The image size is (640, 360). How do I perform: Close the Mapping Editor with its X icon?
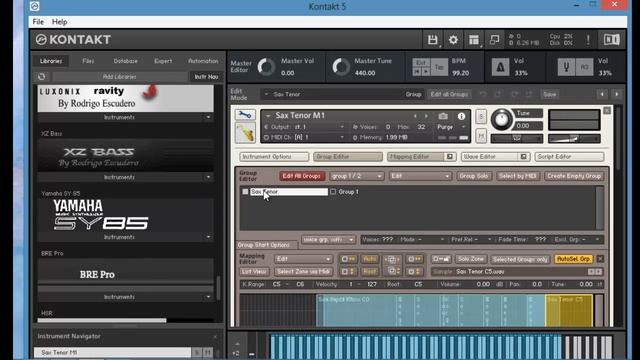tap(600, 259)
